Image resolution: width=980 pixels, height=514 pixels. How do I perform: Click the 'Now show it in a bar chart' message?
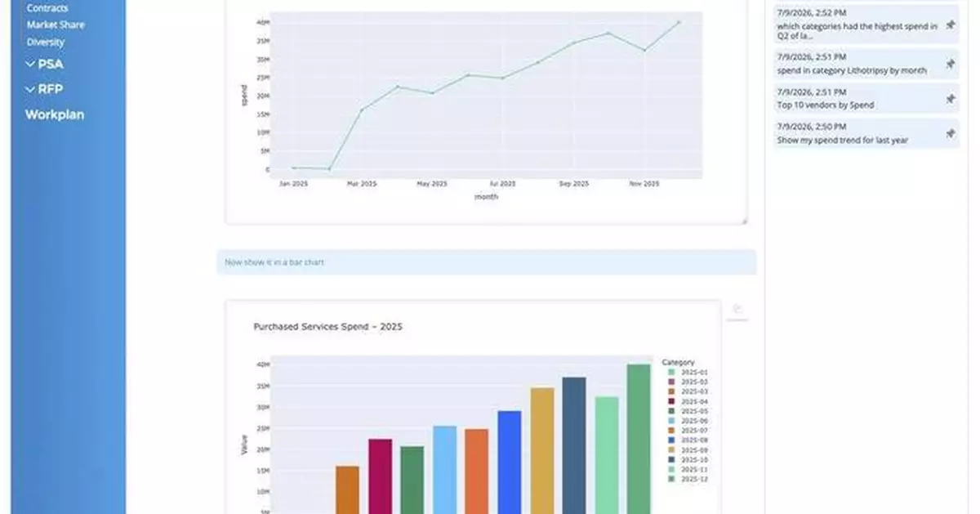[x=486, y=262]
